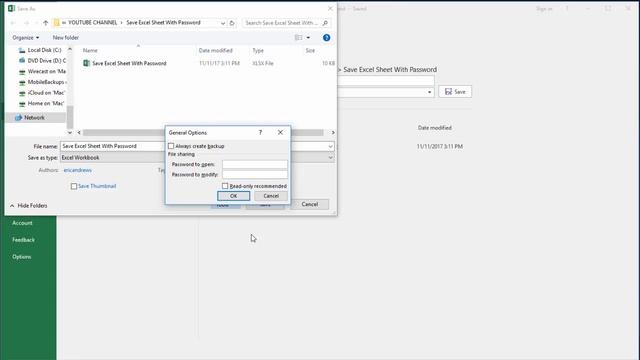Click the search magnifier icon
Screen dimensions: 640x360
tap(325, 23)
